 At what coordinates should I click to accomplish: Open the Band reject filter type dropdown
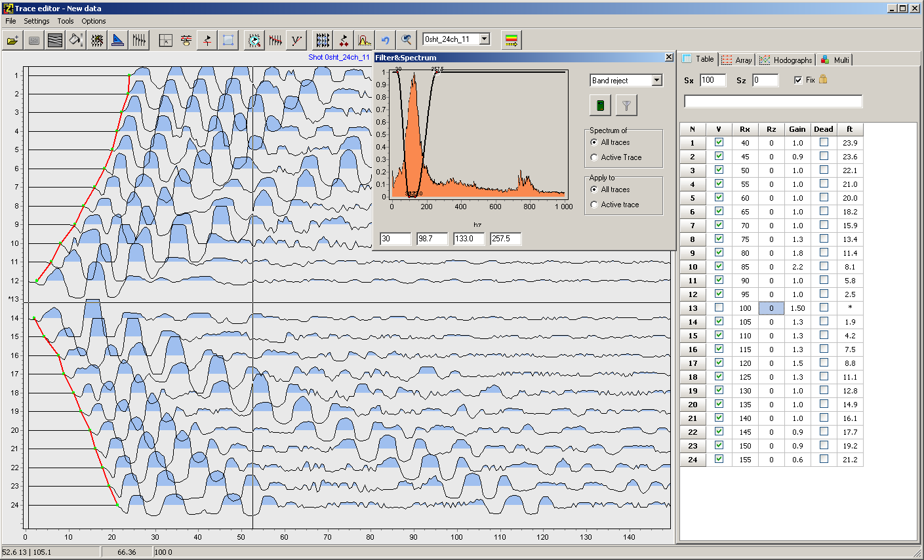657,81
